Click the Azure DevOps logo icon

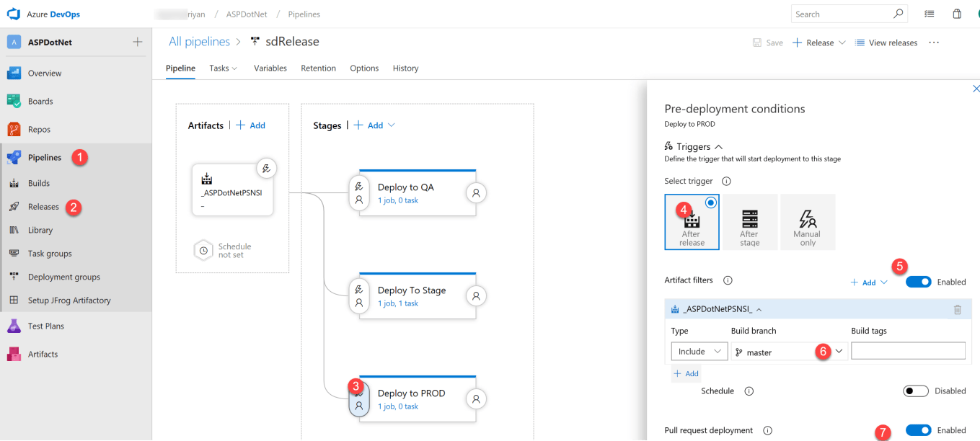point(14,14)
